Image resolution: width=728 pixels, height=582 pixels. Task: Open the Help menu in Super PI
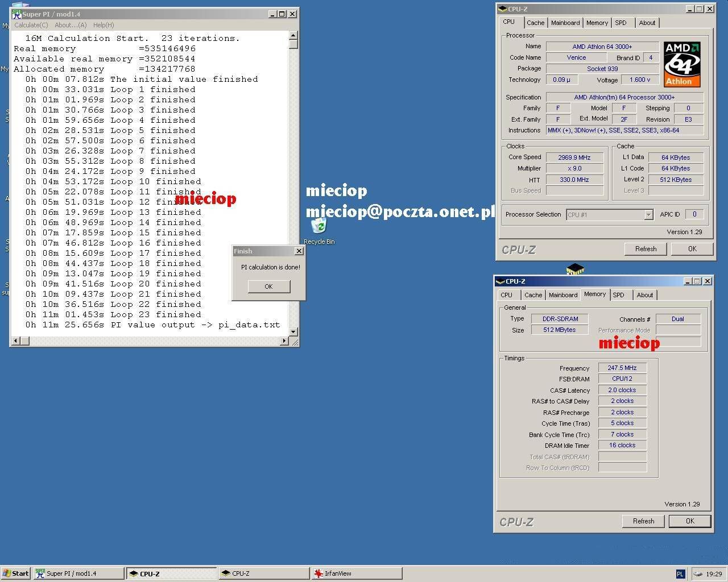coord(104,25)
